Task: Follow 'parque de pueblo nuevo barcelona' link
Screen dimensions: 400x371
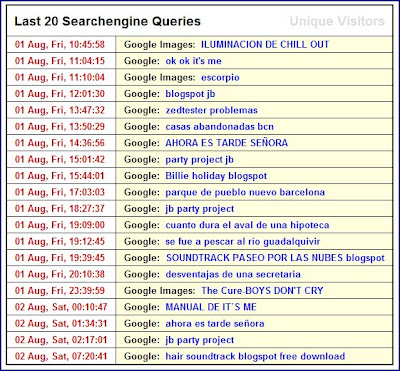Action: [x=245, y=192]
